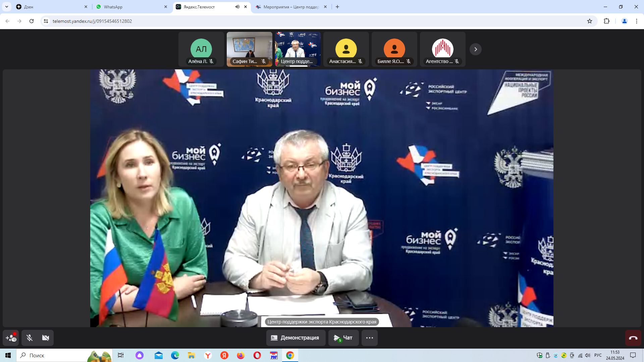
Task: Open the Chrome profile menu
Action: coord(625,21)
